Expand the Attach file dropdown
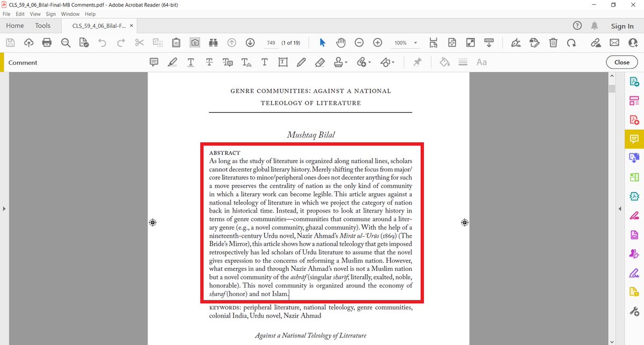 click(369, 62)
